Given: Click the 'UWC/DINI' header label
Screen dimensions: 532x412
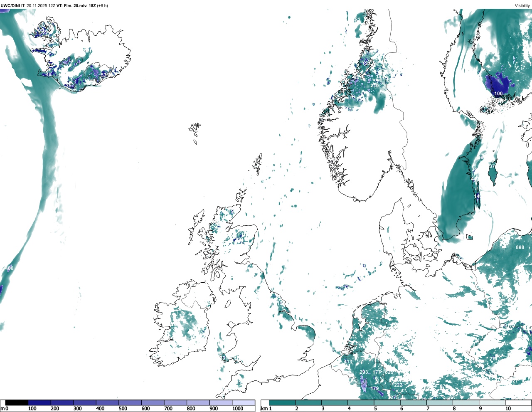Looking at the screenshot, I should click(x=10, y=5).
